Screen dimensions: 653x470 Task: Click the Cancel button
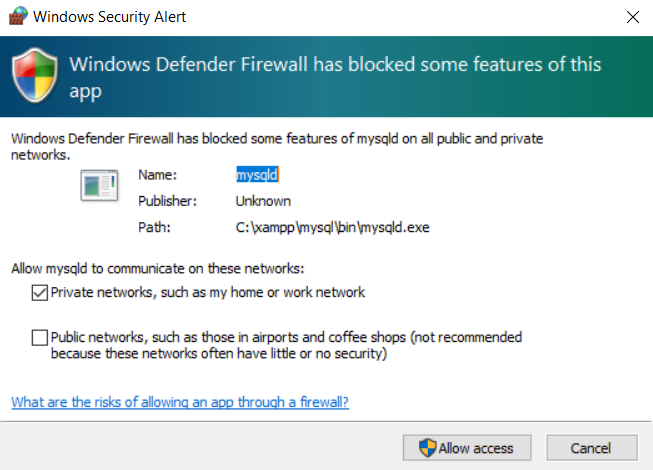coord(591,448)
